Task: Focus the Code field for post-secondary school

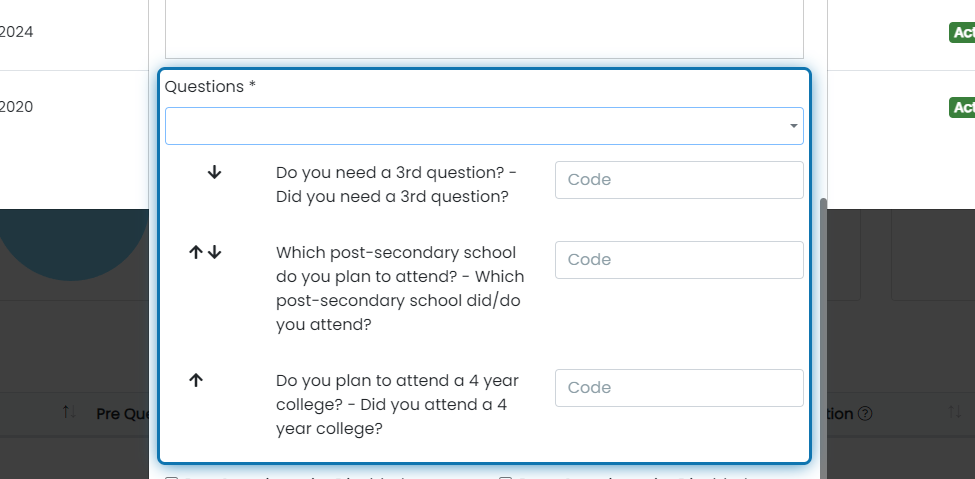Action: click(x=679, y=260)
